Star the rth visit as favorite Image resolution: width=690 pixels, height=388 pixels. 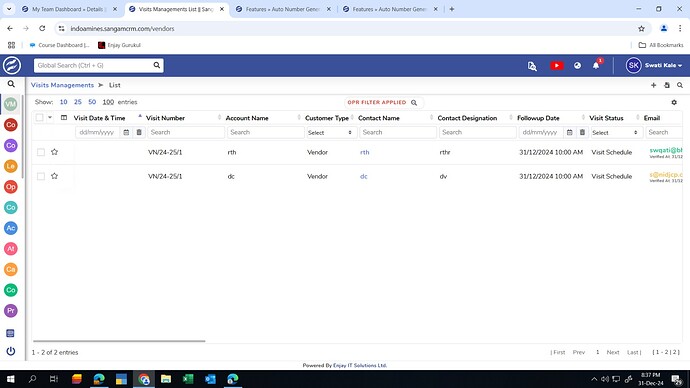[x=55, y=152]
